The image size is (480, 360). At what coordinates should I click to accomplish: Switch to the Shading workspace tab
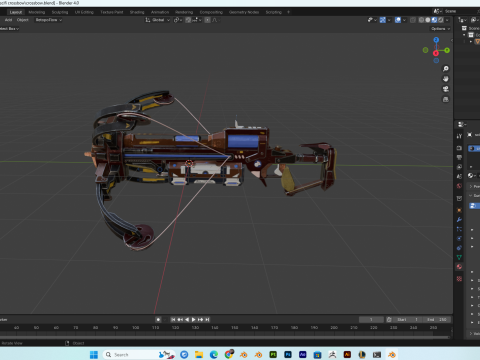click(x=137, y=12)
